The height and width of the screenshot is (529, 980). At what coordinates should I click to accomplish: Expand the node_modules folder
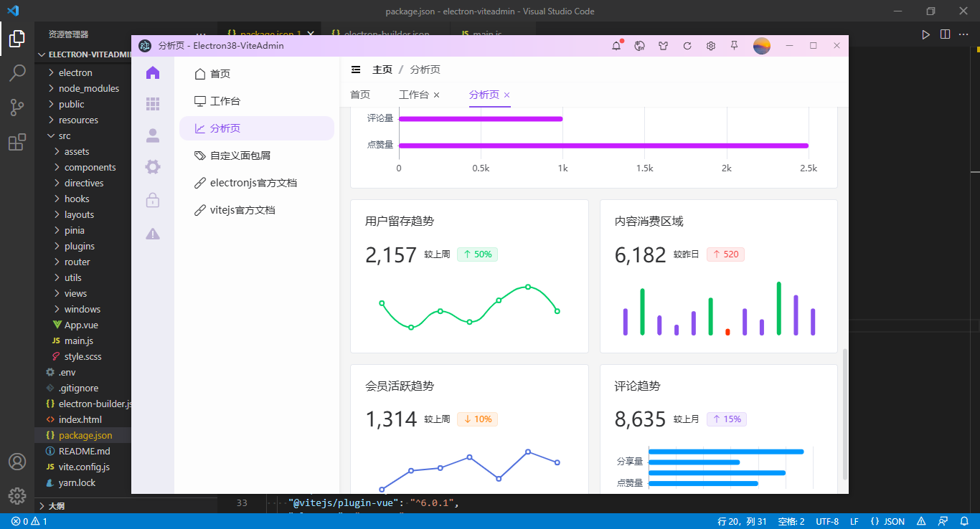pyautogui.click(x=88, y=87)
